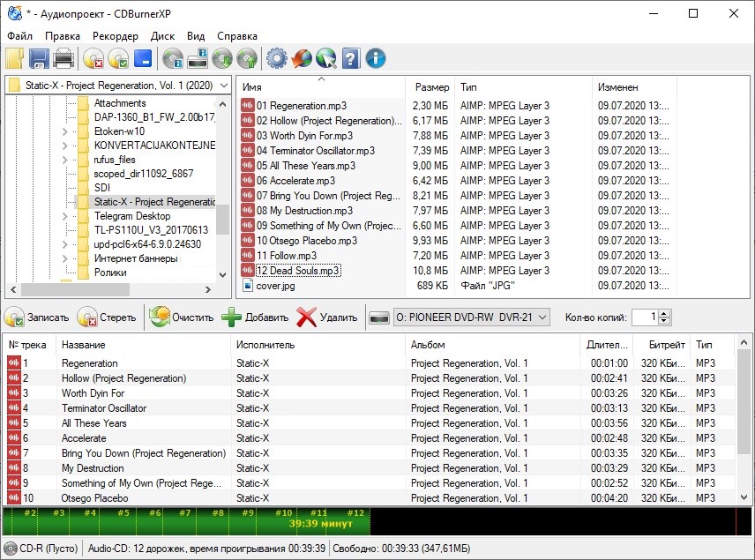This screenshot has height=560, width=755.
Task: Click the burn disc icon with the green check
Action: (x=118, y=59)
